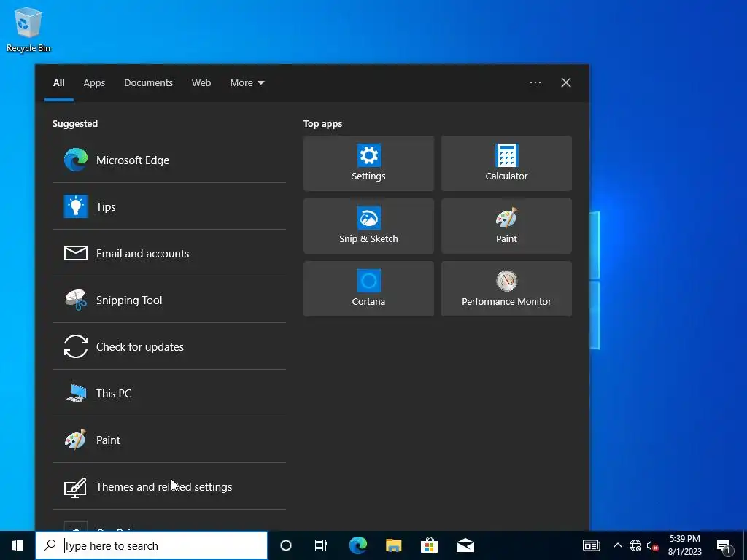Click the Type here to search box
The height and width of the screenshot is (560, 747).
[x=152, y=545]
